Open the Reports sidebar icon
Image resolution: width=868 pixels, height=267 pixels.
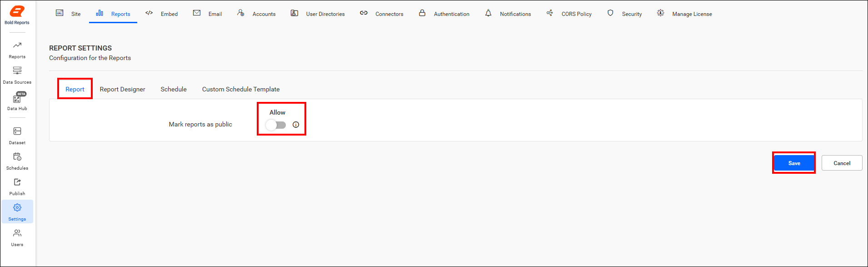[x=17, y=45]
